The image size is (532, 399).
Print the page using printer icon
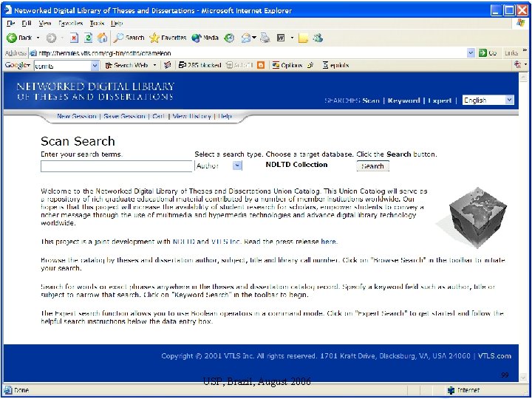click(265, 38)
